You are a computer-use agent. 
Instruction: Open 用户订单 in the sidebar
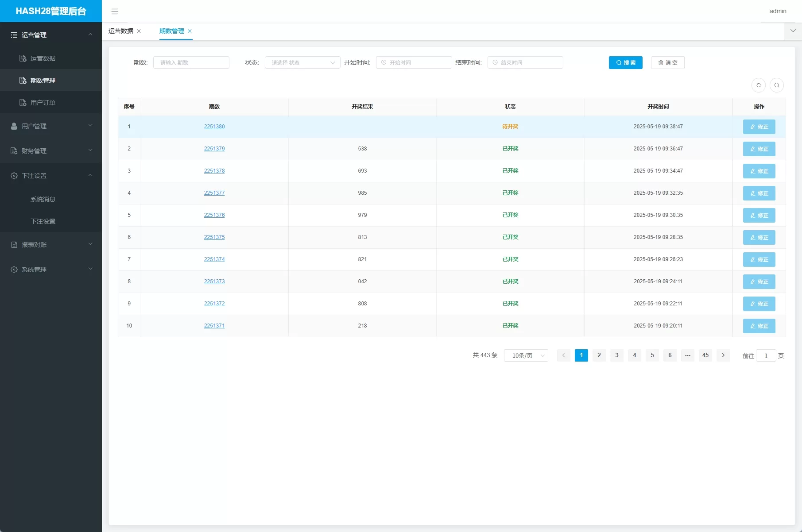point(43,103)
